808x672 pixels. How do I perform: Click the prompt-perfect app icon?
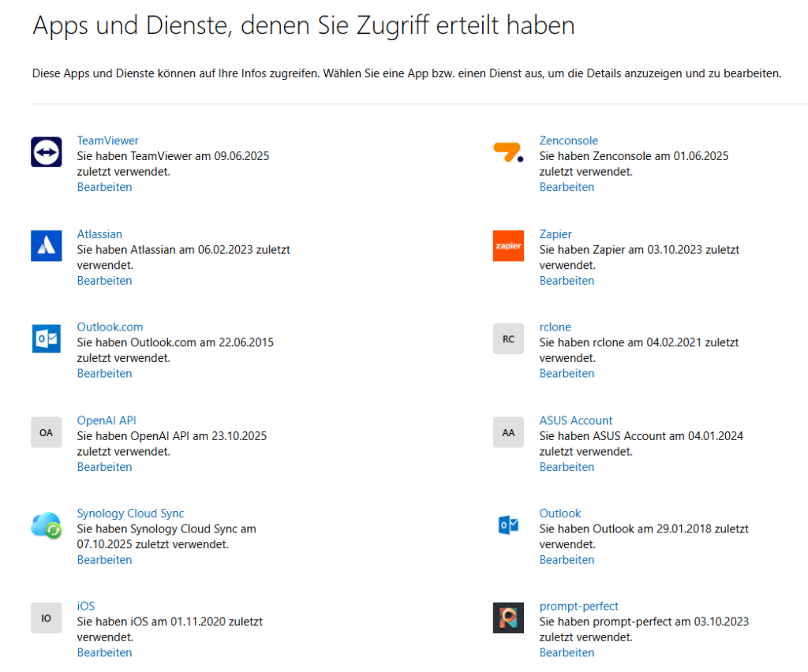pyautogui.click(x=507, y=618)
